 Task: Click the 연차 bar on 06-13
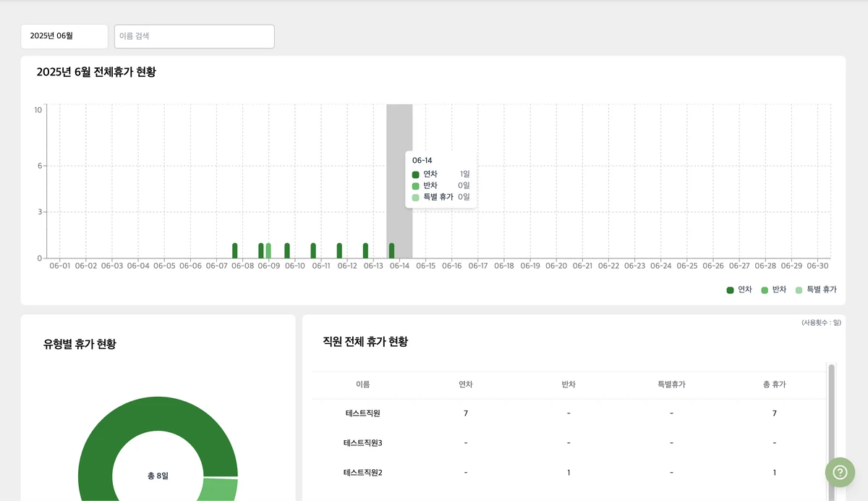coord(365,250)
